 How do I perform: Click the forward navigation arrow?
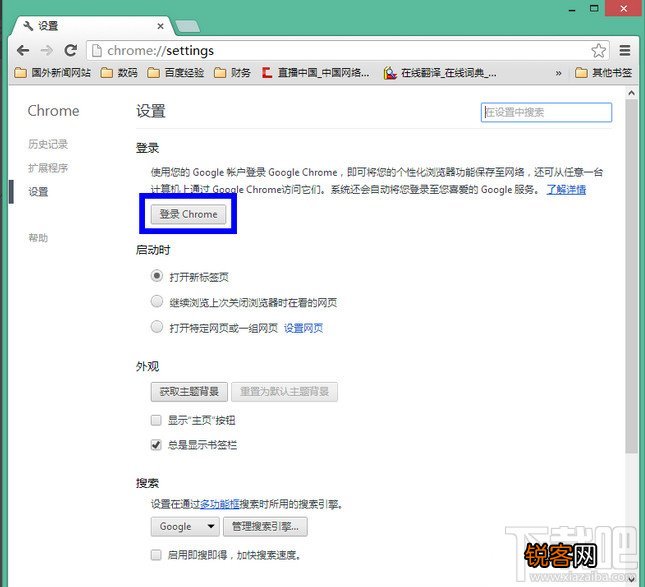47,51
